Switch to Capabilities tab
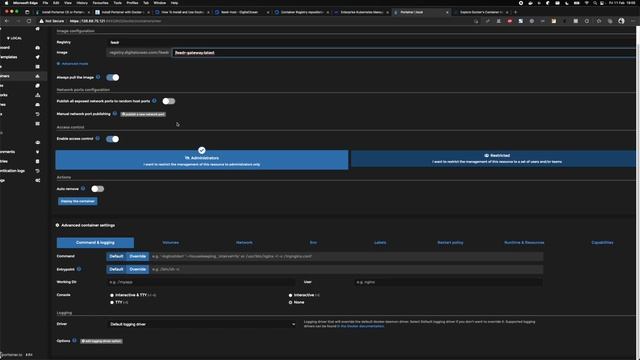This screenshot has width=640, height=360. [x=602, y=242]
